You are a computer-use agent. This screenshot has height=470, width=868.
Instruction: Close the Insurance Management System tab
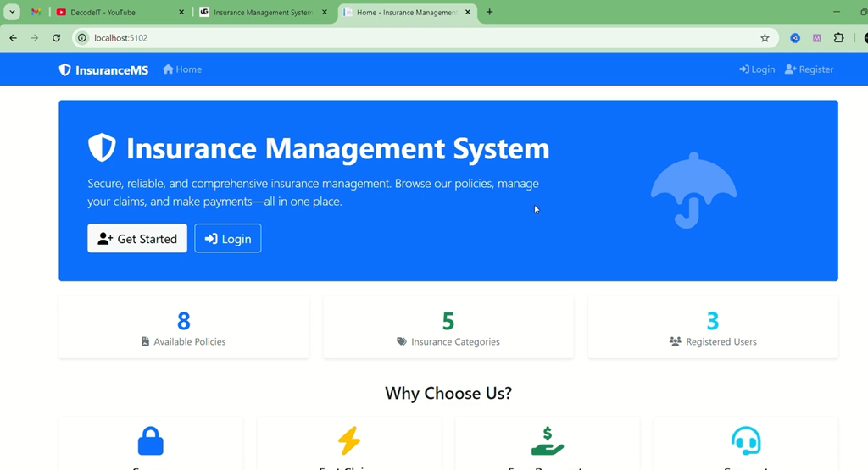(x=325, y=12)
